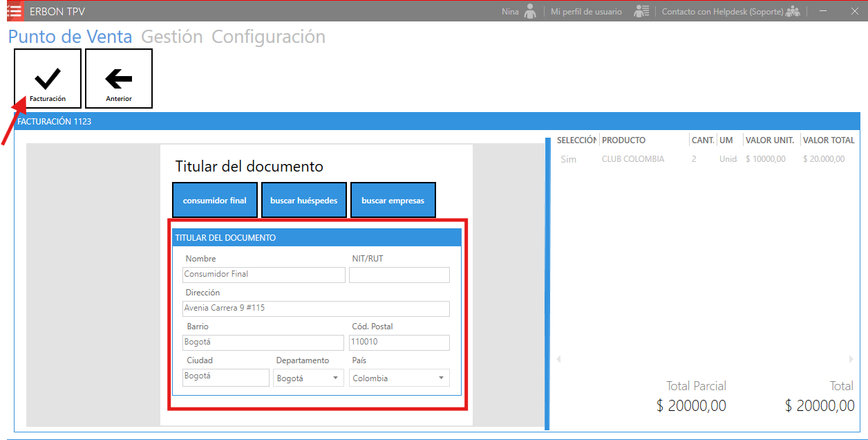This screenshot has width=868, height=440.
Task: Click the Anterior back arrow icon
Action: pyautogui.click(x=119, y=79)
